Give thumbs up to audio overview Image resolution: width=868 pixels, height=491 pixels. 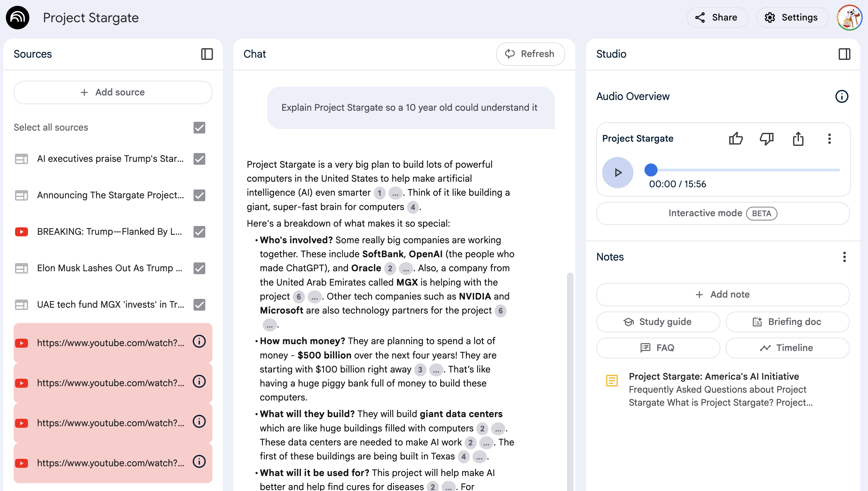tap(735, 139)
